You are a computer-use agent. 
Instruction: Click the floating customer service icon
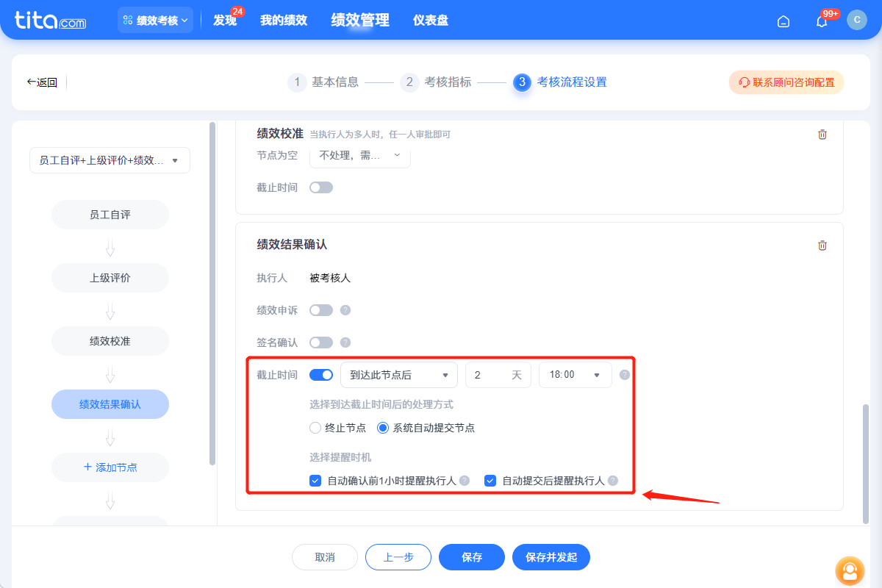(x=850, y=571)
